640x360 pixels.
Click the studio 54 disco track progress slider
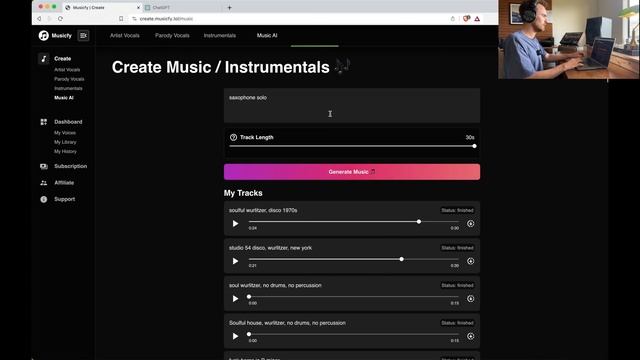click(x=354, y=259)
